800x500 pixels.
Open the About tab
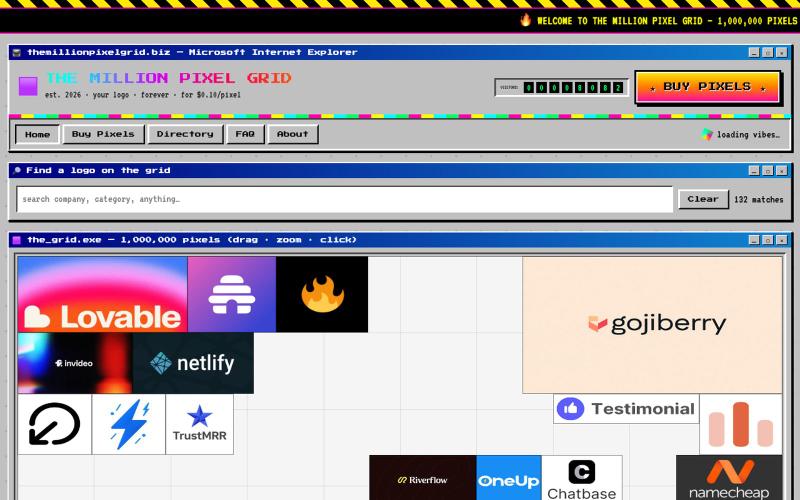click(293, 134)
